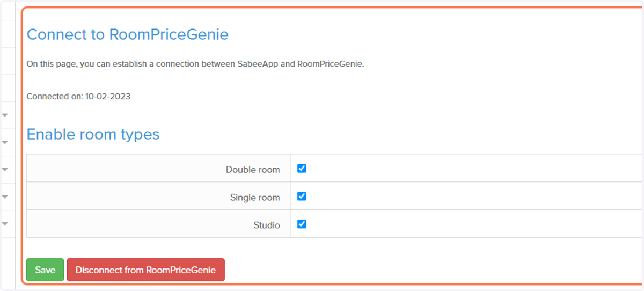The height and width of the screenshot is (291, 644).
Task: Click the SabeeApp connection description sentence
Action: click(x=195, y=64)
